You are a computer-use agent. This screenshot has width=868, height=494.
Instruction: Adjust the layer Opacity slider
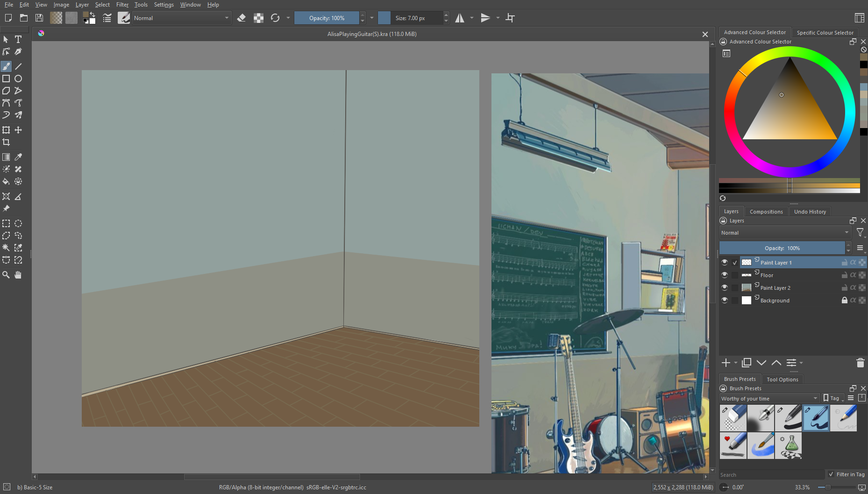(x=782, y=248)
